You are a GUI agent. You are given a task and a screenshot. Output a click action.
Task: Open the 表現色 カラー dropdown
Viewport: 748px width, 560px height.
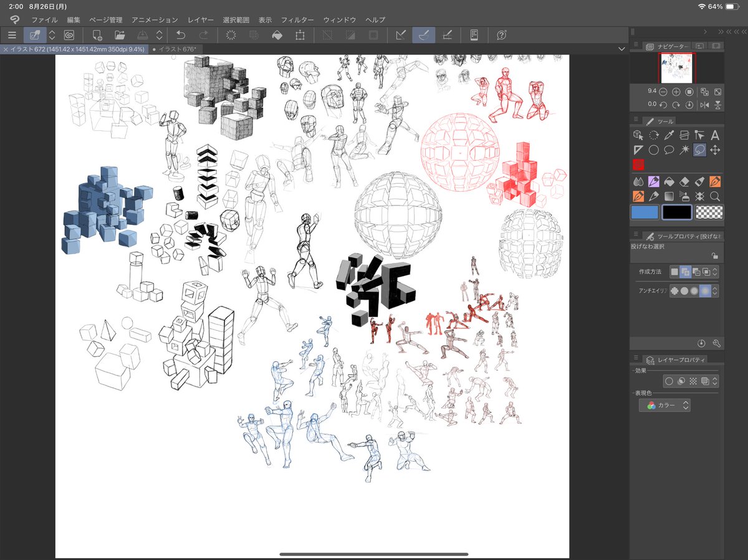[x=664, y=406]
